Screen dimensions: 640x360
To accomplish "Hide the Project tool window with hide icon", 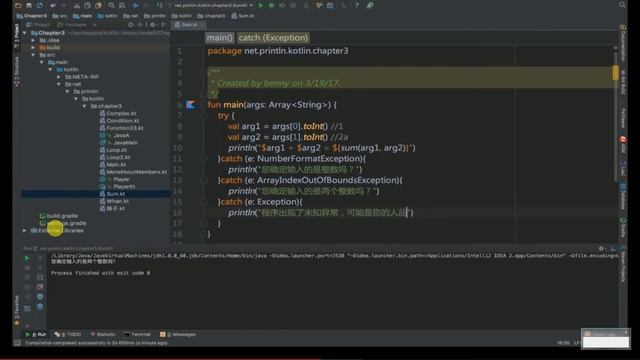I will click(x=163, y=24).
